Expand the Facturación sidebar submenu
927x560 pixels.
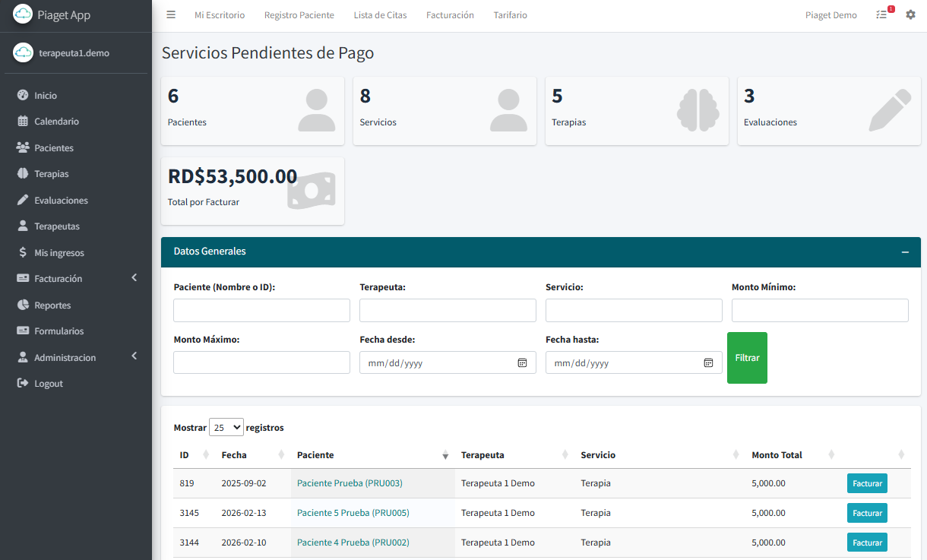pos(134,279)
